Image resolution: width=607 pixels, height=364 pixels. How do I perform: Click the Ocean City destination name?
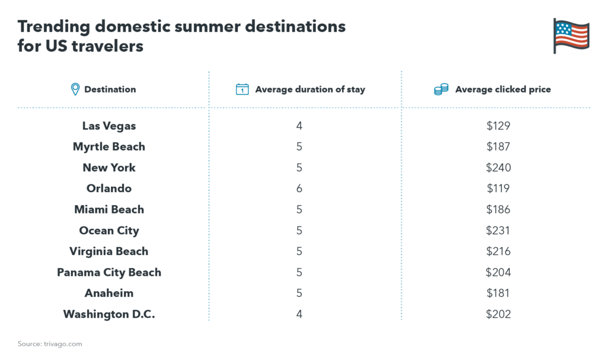(109, 231)
